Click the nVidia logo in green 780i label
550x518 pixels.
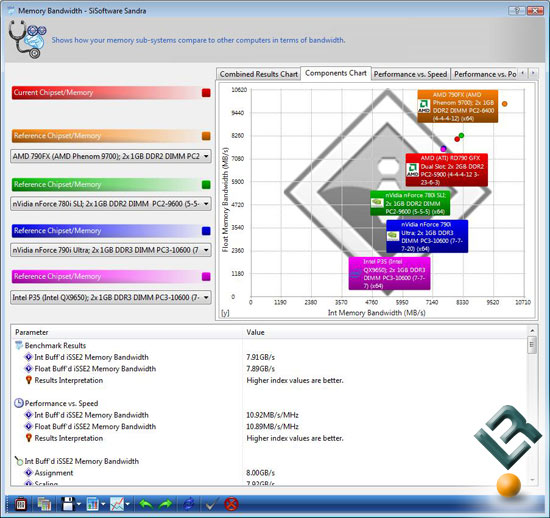[377, 202]
